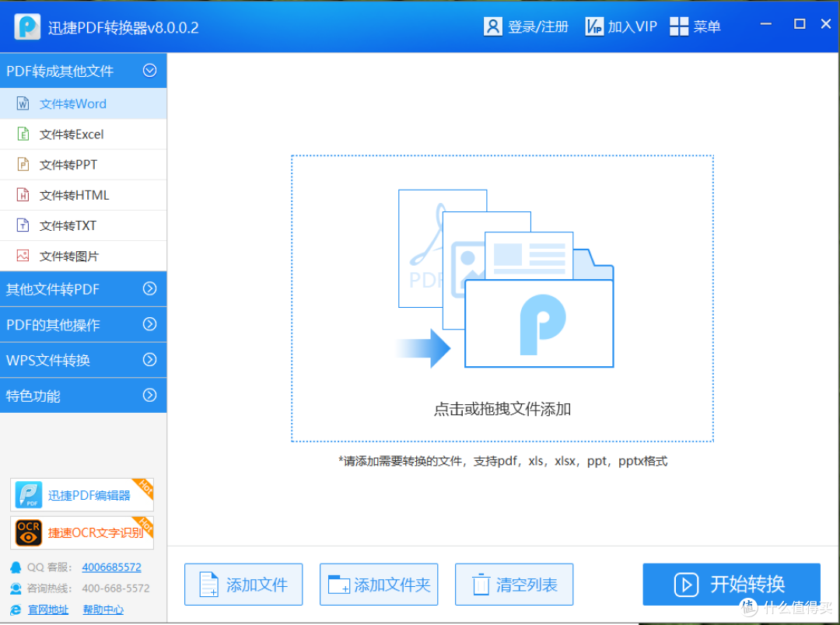Viewport: 840px width, 625px height.
Task: Click the HTML document icon beside 文件转HTML
Action: 23,195
